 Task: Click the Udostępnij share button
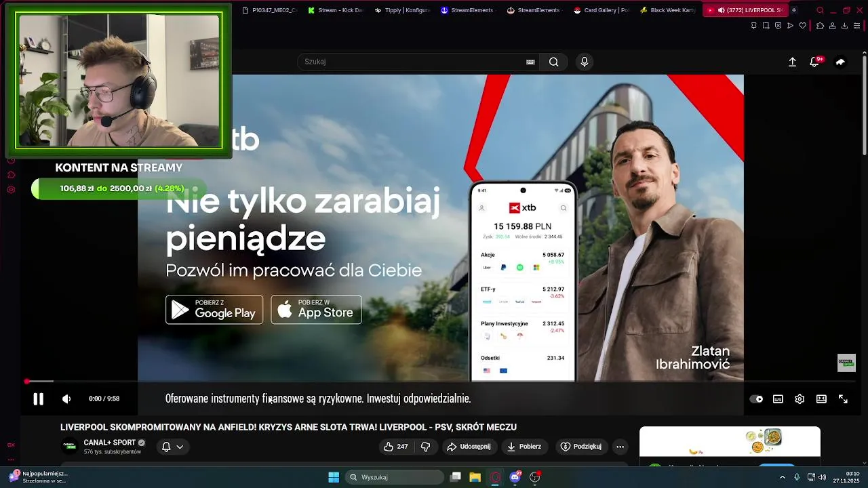[x=469, y=447]
